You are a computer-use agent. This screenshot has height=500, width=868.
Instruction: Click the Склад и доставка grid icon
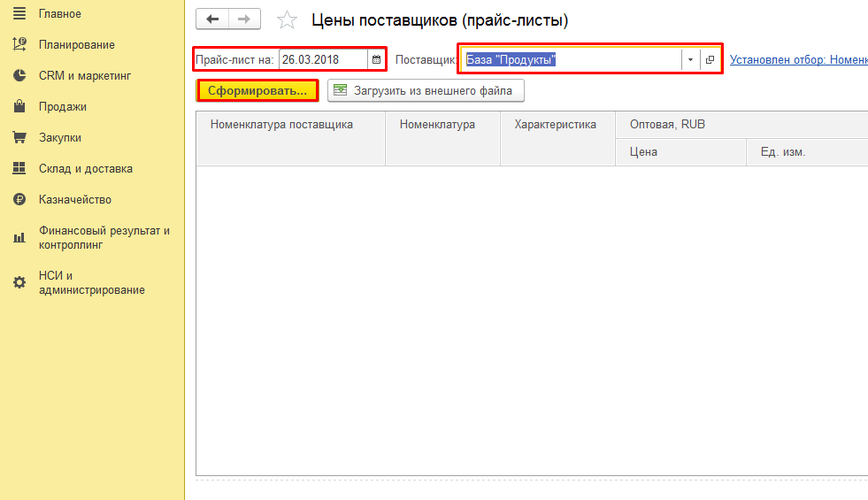(19, 169)
